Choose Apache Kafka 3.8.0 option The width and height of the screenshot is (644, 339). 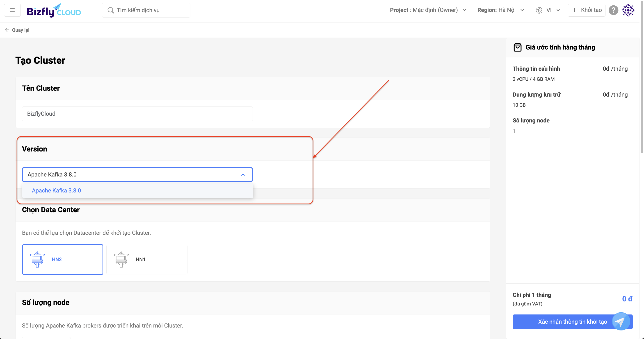pyautogui.click(x=57, y=190)
